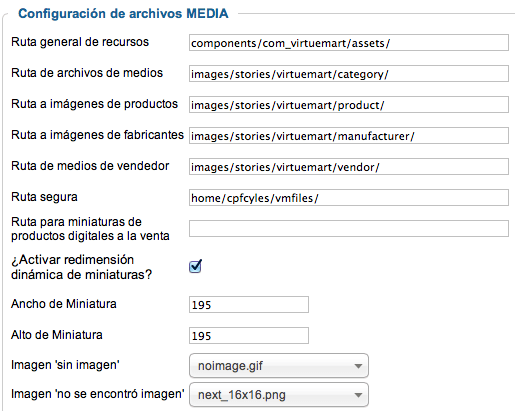Click the Ancho de Miniatura value field
515x411 pixels.
click(x=249, y=305)
